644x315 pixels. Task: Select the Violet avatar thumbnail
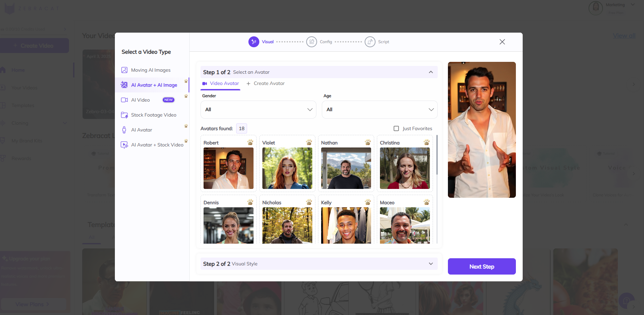click(x=287, y=168)
